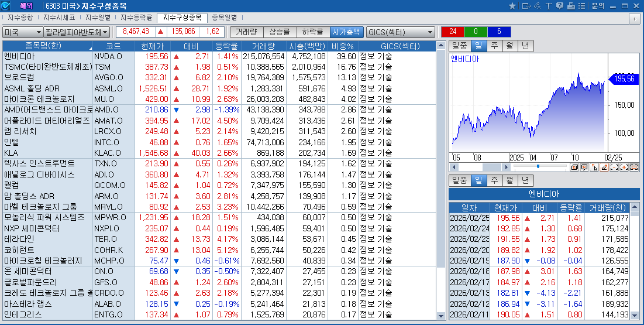This screenshot has width=644, height=325.
Task: Add a new tab with plus button
Action: click(x=635, y=19)
